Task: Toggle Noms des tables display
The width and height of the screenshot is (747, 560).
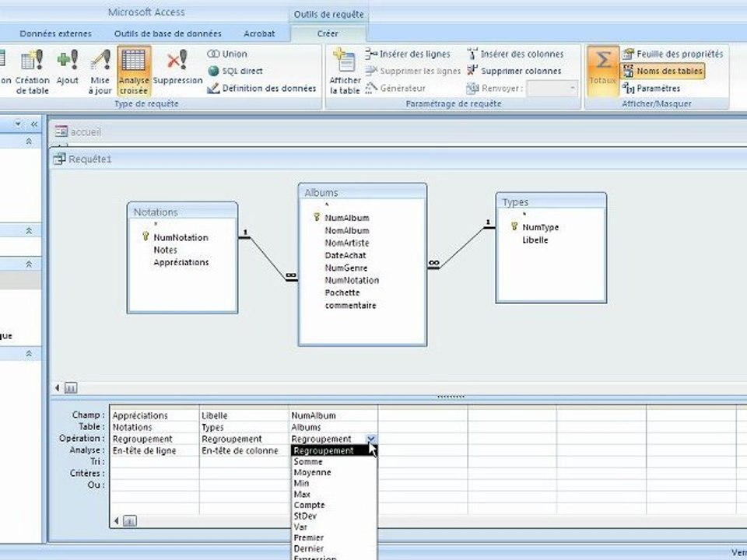Action: pos(663,71)
